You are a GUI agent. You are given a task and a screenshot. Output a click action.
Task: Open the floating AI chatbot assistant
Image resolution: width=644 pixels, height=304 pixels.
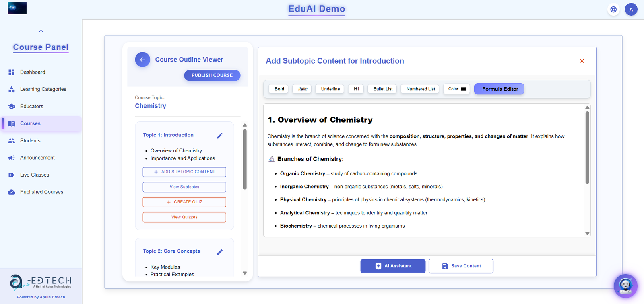(625, 286)
